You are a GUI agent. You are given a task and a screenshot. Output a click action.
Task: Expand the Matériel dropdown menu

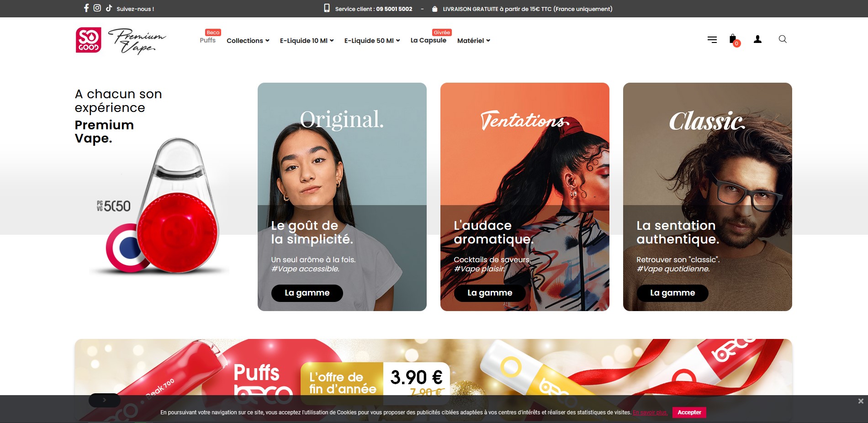(x=474, y=41)
